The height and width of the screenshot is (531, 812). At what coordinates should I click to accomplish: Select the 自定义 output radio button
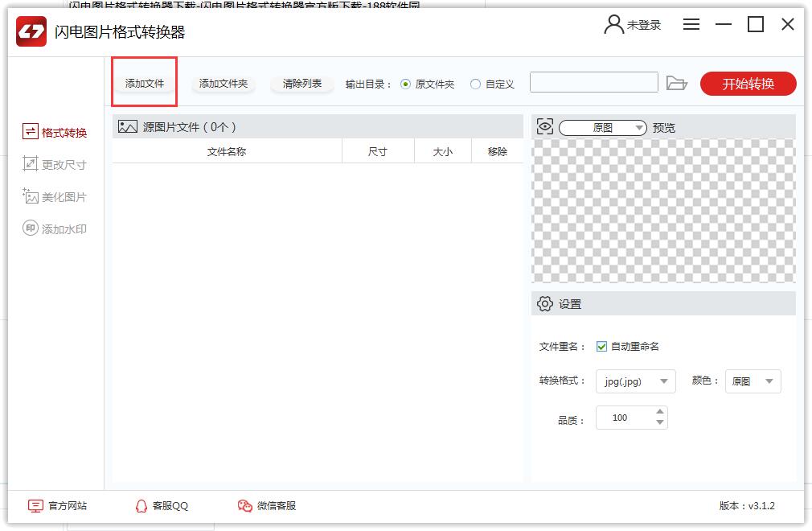pyautogui.click(x=476, y=84)
